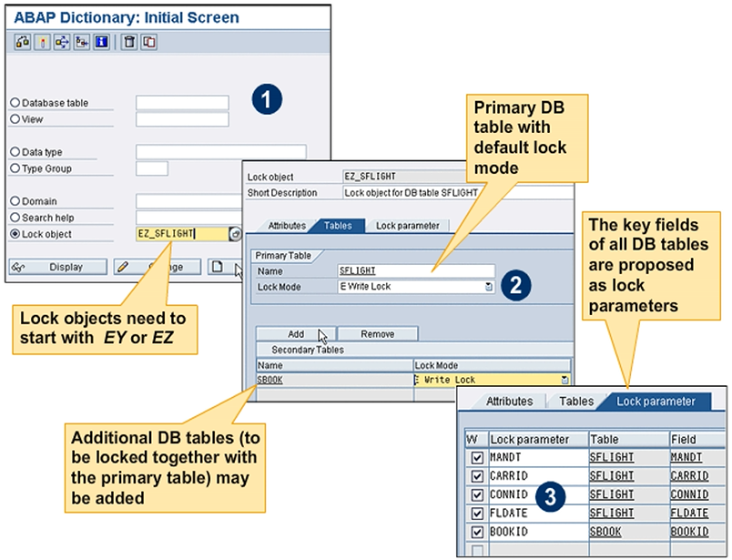
Task: Toggle the BOOKID lock parameter checkbox
Action: pyautogui.click(x=477, y=530)
